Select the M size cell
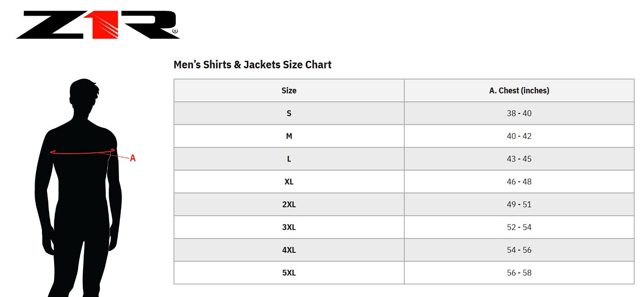The width and height of the screenshot is (644, 297). [289, 136]
